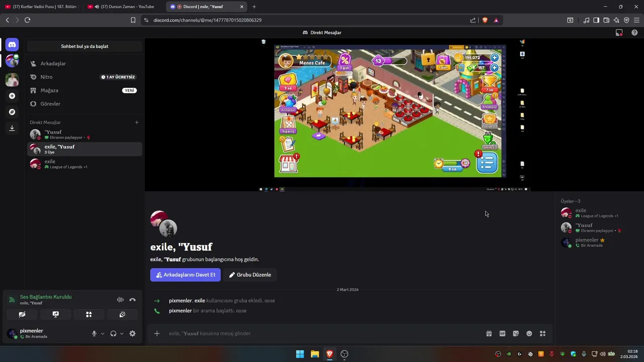Open Mağaza section

[85, 90]
